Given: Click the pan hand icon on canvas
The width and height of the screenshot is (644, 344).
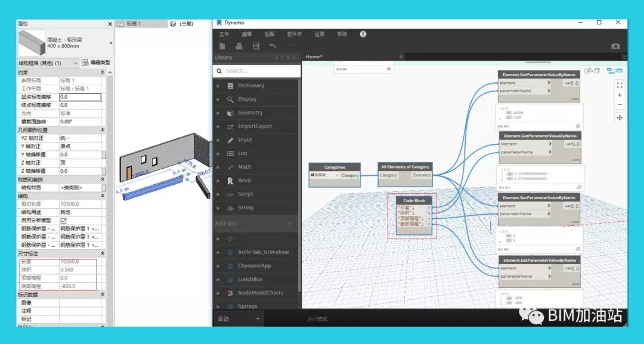Looking at the screenshot, I should 620,118.
